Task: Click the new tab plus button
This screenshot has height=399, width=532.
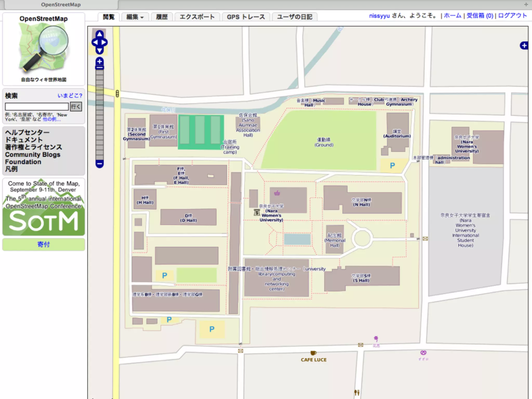Action: click(x=526, y=4)
